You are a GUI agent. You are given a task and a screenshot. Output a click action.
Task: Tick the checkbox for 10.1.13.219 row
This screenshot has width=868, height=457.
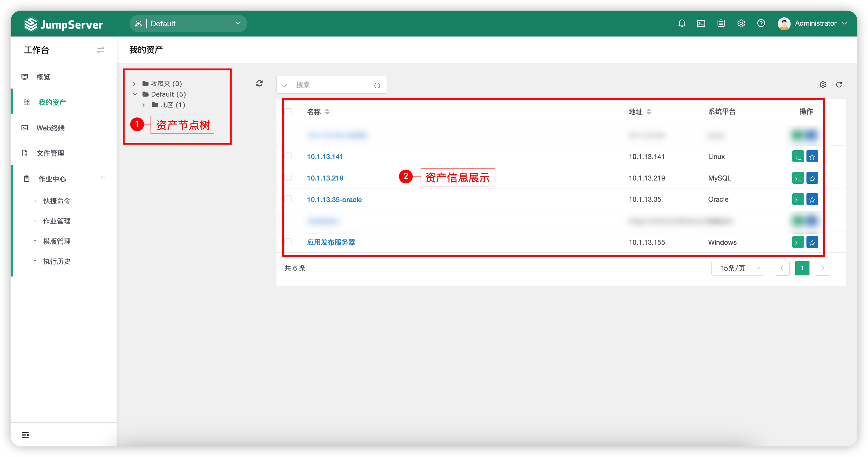pos(288,178)
